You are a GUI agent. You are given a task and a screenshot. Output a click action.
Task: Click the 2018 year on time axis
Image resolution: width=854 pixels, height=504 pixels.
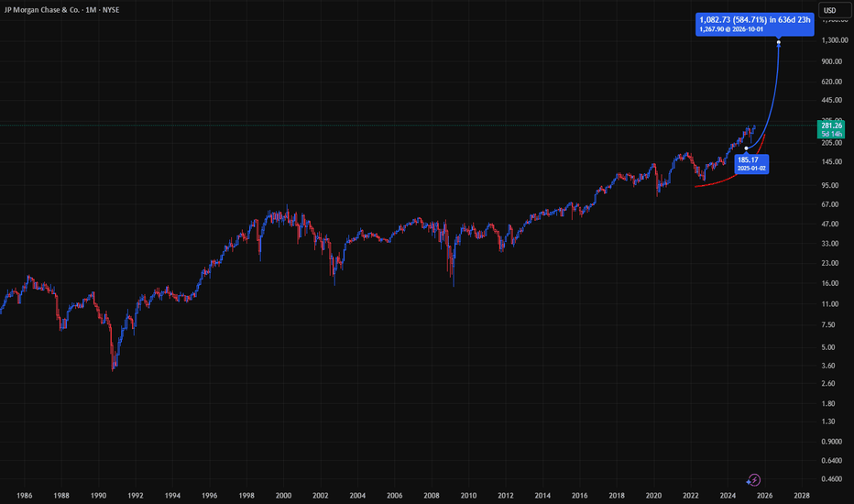click(617, 496)
